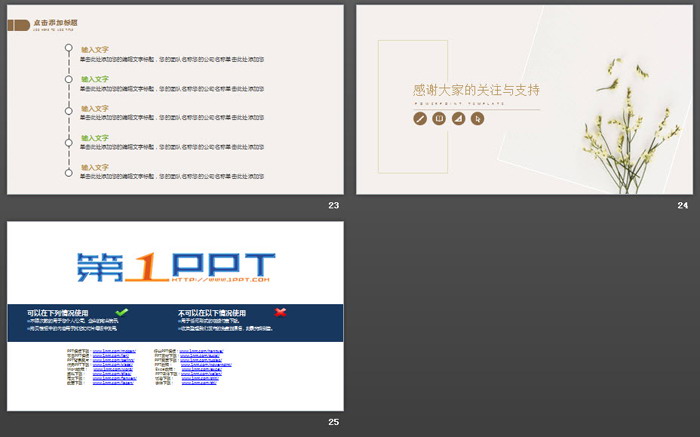700x437 pixels.
Task: Open the HTTP://WWW.1PPT.COM link in the logo
Action: click(x=221, y=279)
